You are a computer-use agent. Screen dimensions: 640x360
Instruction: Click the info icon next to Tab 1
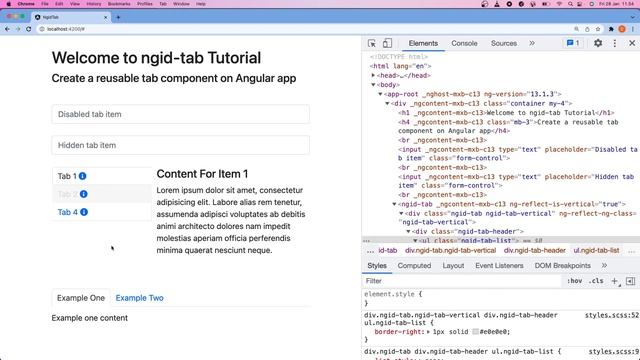coord(82,176)
